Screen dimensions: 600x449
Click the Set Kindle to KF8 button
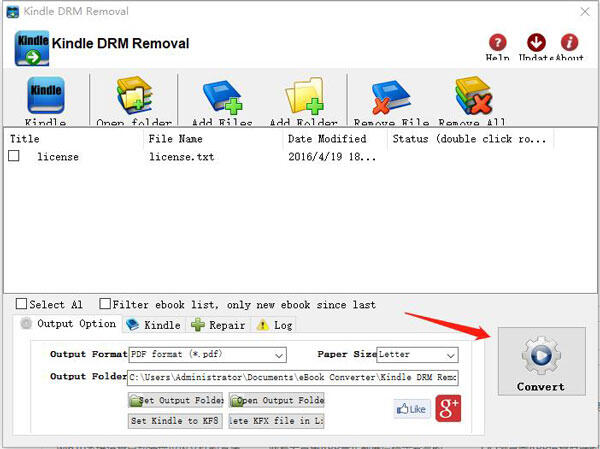175,421
